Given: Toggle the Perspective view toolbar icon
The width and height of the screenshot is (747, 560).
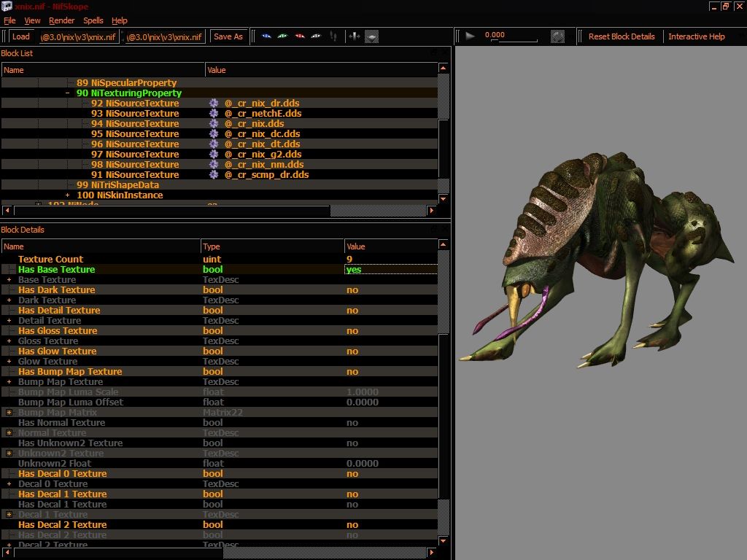Looking at the screenshot, I should pyautogui.click(x=371, y=36).
